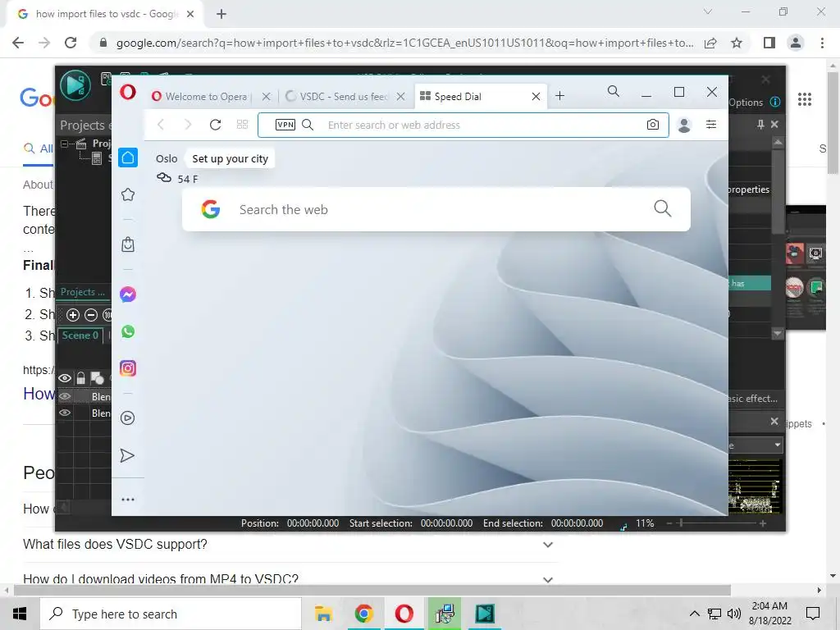Open Opera sidebar setup three-dots
Screen dimensions: 840x630
tap(128, 500)
